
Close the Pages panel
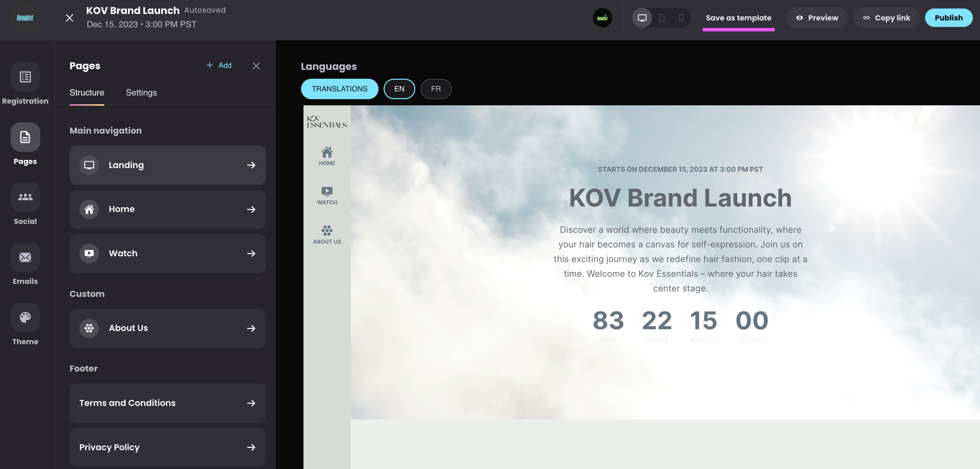click(256, 66)
